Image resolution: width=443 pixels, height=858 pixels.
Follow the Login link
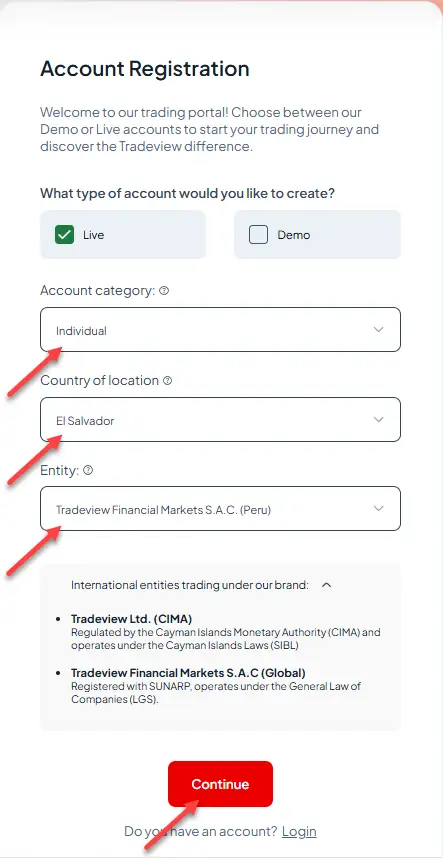point(299,832)
